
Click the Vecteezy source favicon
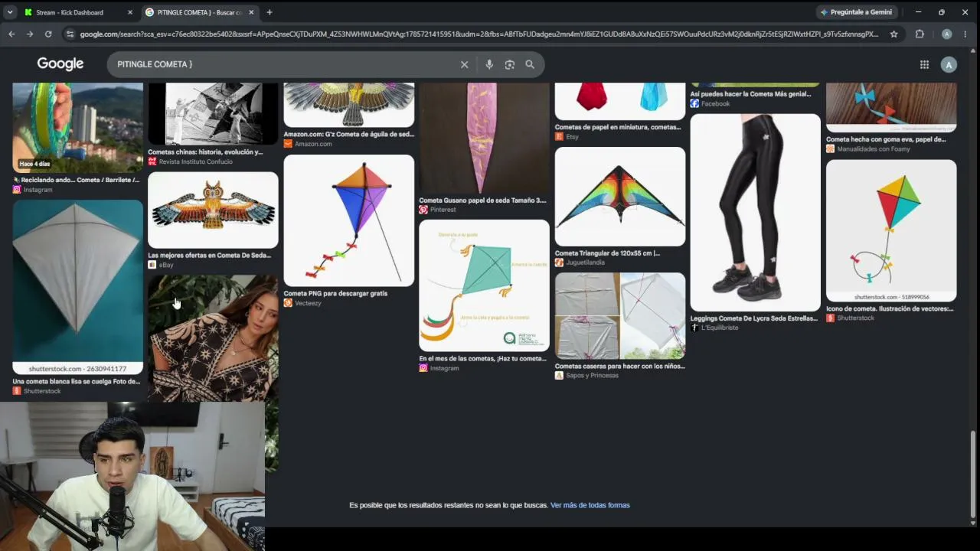288,303
